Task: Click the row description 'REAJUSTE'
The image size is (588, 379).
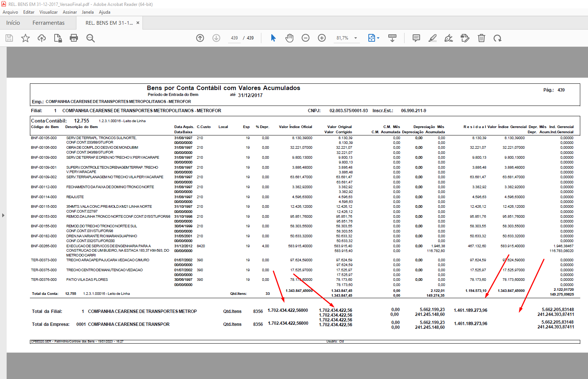Action: click(x=75, y=197)
